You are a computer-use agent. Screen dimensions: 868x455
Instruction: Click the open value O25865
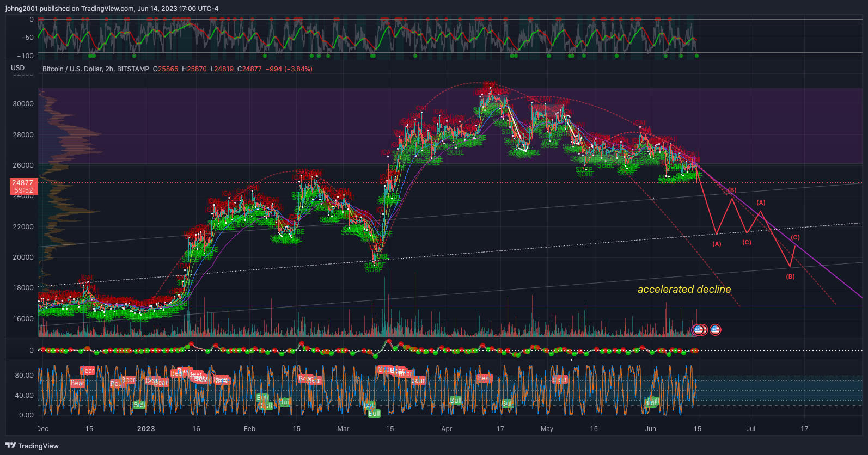click(x=166, y=69)
